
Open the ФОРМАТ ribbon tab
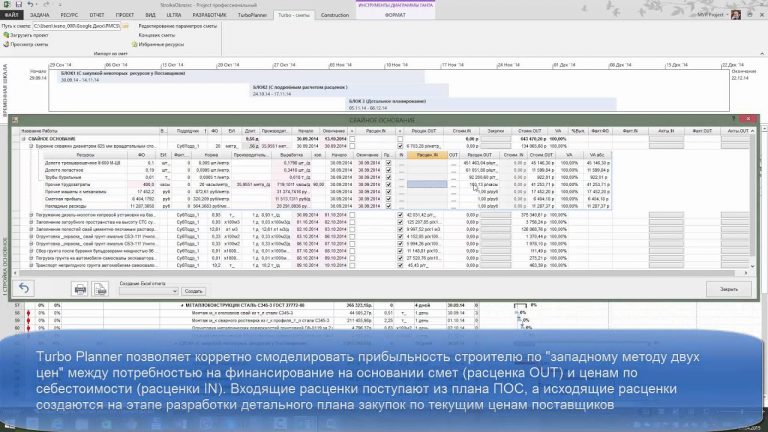(395, 15)
